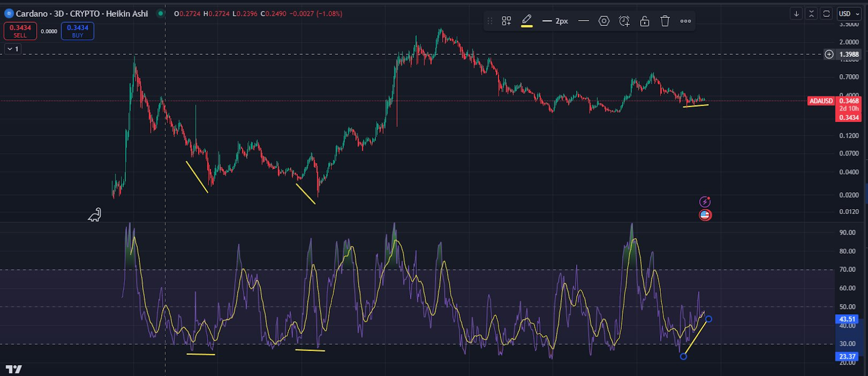Open the drawing templates icon in the floating toolbar
This screenshot has height=376, width=868.
506,21
